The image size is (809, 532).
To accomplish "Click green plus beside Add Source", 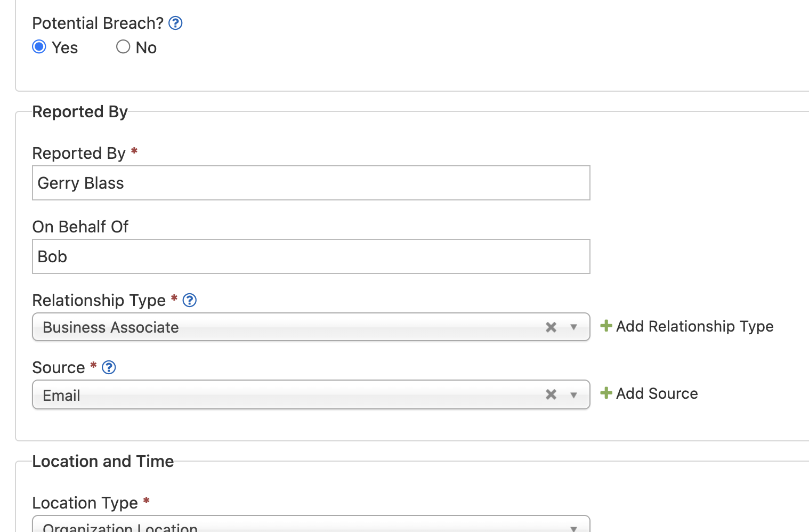I will click(x=606, y=392).
